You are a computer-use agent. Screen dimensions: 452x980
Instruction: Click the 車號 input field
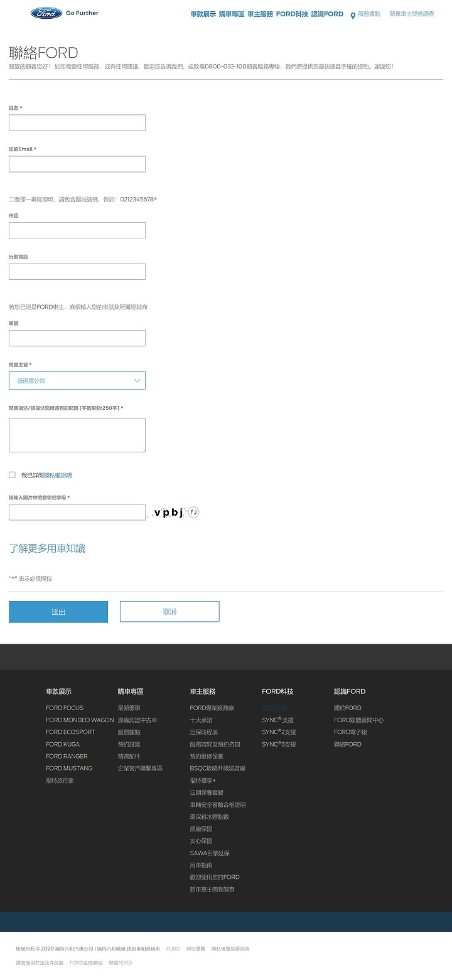click(77, 338)
